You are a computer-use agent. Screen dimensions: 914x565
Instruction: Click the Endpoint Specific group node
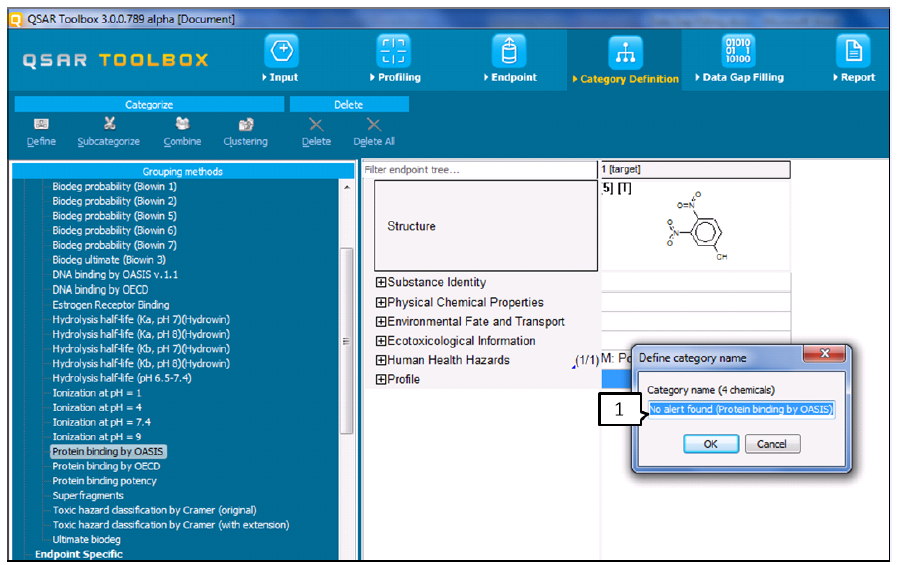(x=79, y=554)
